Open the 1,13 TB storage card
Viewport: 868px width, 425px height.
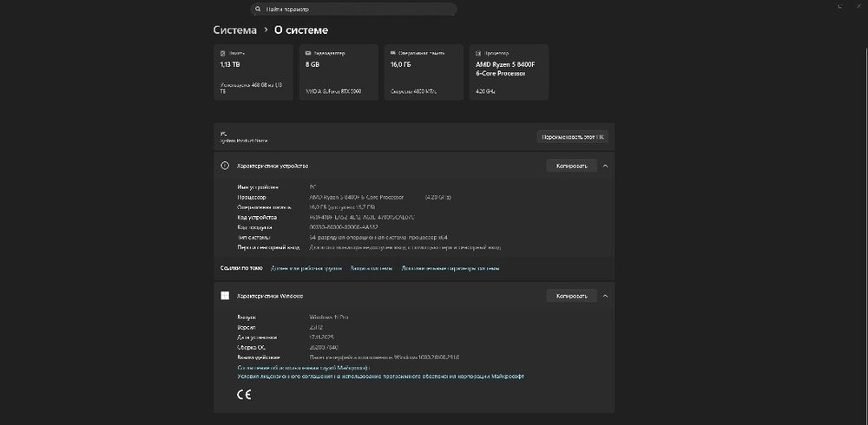click(x=253, y=73)
